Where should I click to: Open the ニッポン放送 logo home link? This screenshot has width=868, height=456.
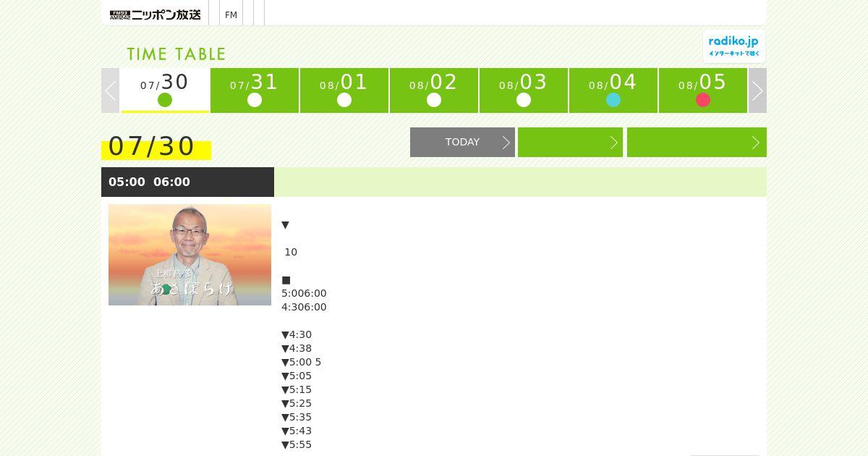point(155,14)
